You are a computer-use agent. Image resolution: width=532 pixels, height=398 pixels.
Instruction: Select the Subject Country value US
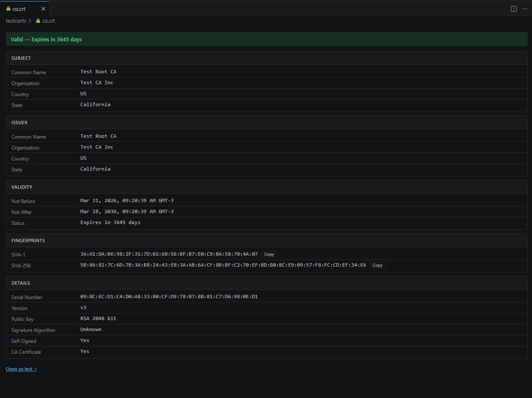click(x=83, y=93)
